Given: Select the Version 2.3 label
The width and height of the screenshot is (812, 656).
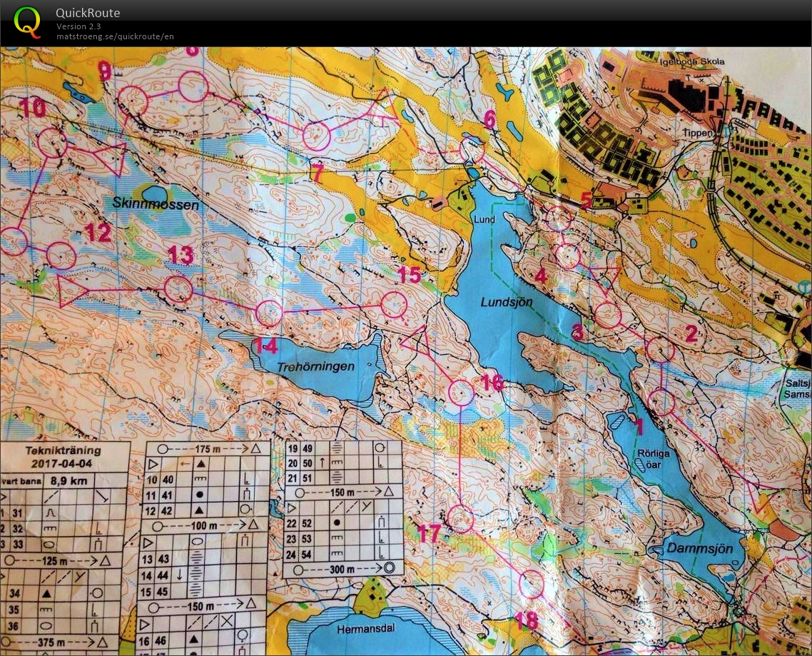Looking at the screenshot, I should (x=78, y=26).
